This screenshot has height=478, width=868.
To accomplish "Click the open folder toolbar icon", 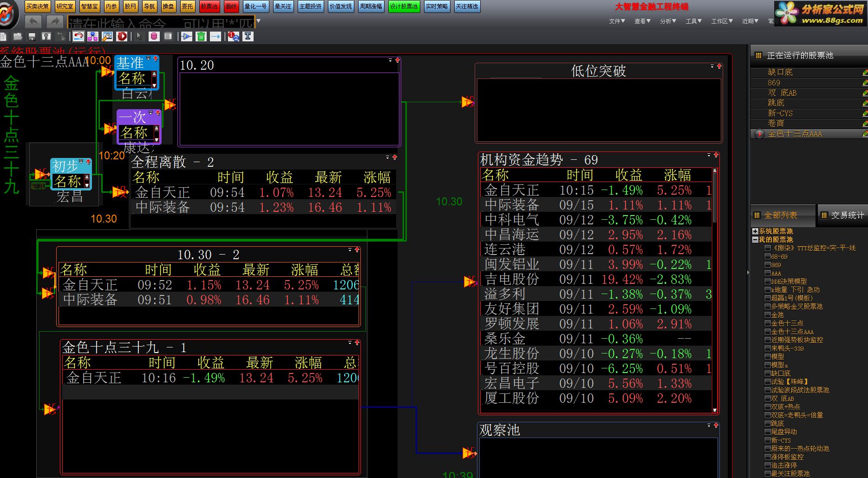I will [18, 36].
